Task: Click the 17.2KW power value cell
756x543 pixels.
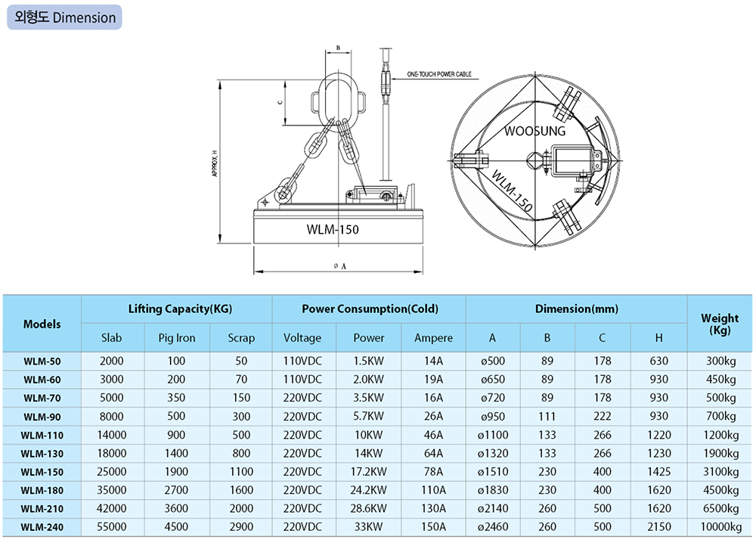Action: point(369,472)
